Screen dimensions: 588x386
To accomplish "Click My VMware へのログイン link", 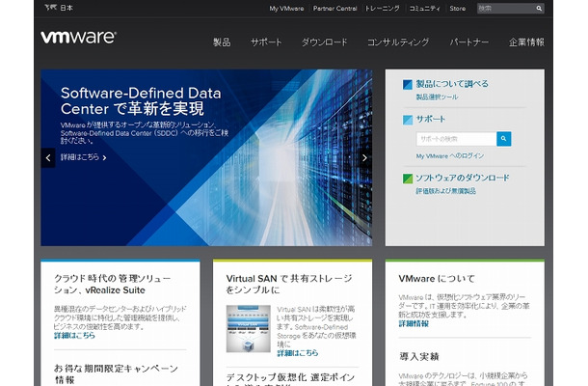I will (450, 155).
